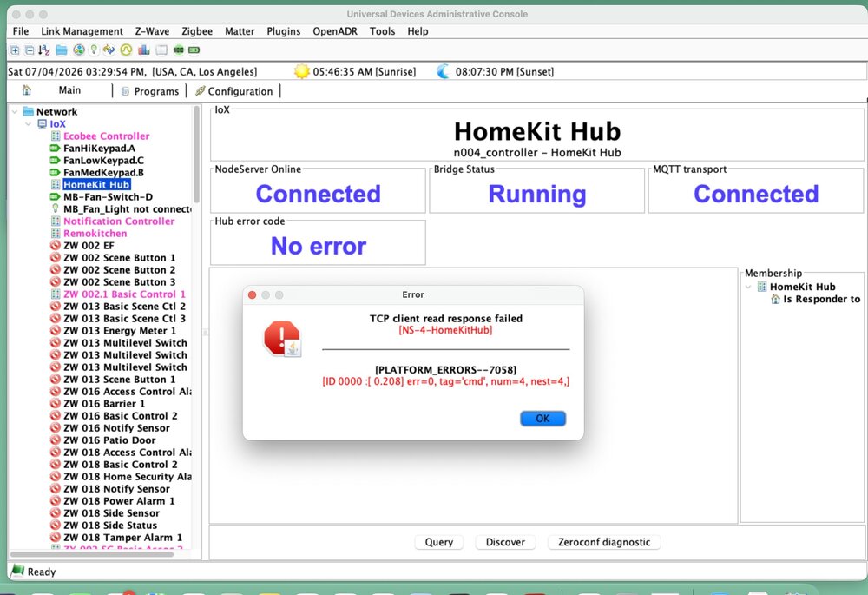Close the Error dialog with red button
Viewport: 868px width, 595px height.
(x=253, y=294)
